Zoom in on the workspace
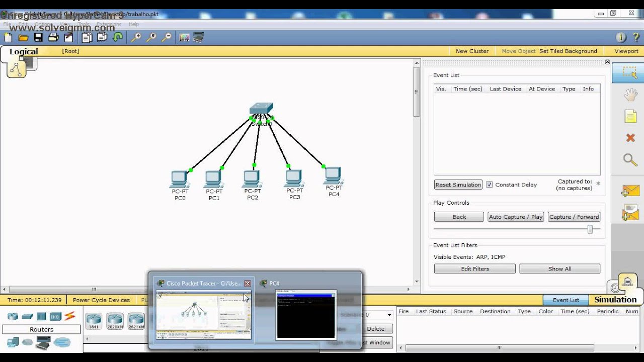The image size is (644, 362). pos(136,38)
